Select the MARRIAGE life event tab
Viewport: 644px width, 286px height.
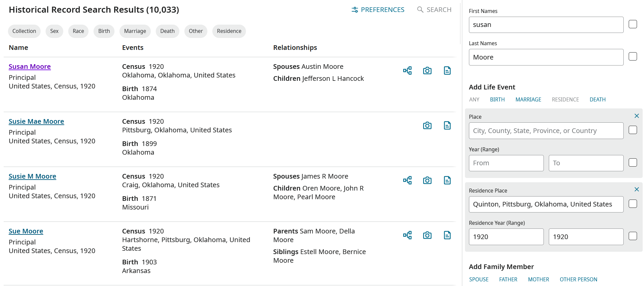click(x=528, y=99)
